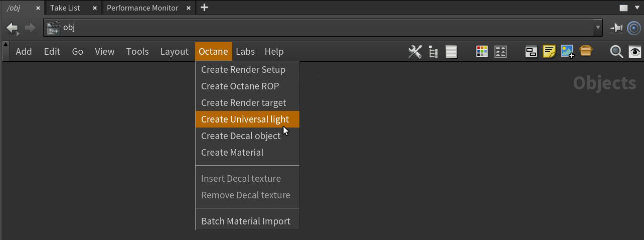Open the Layout menu

(x=174, y=52)
